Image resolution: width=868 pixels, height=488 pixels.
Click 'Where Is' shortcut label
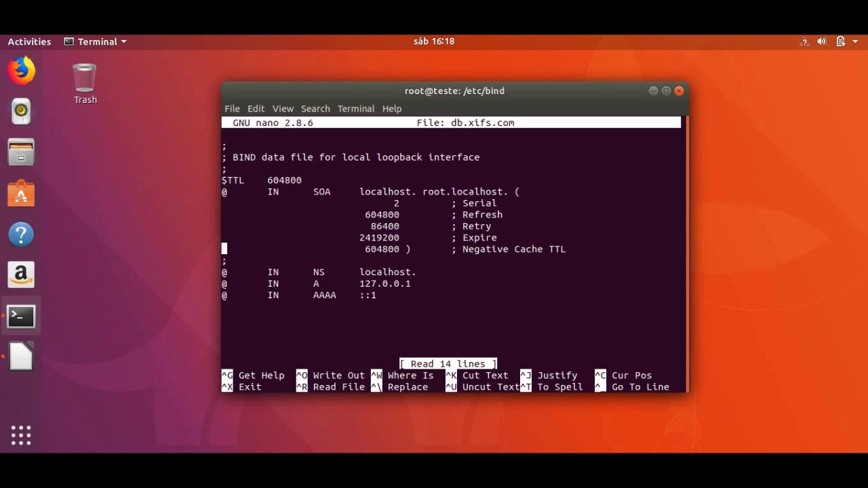[x=410, y=375]
